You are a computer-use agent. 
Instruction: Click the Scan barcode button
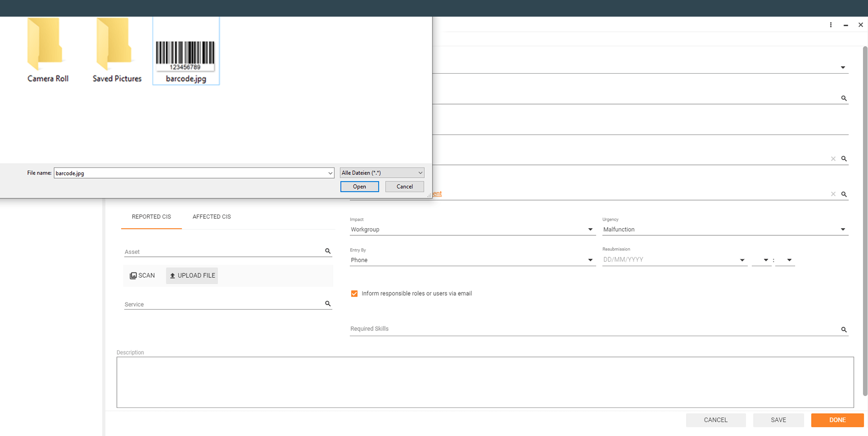point(143,275)
